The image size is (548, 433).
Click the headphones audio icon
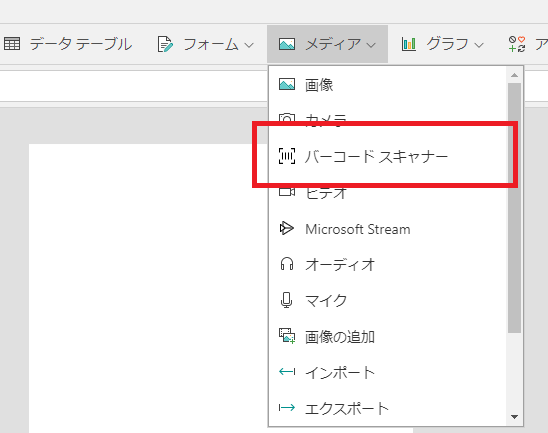click(x=287, y=264)
